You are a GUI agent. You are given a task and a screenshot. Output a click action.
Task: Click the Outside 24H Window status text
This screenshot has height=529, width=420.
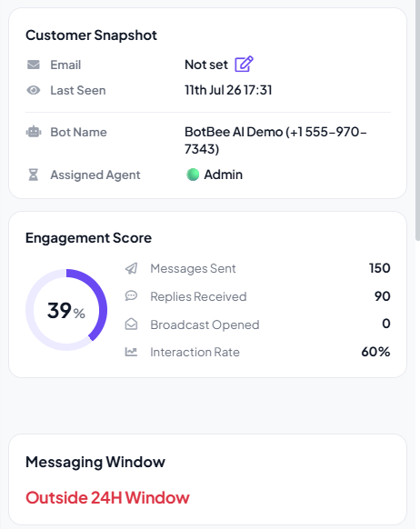click(x=107, y=497)
